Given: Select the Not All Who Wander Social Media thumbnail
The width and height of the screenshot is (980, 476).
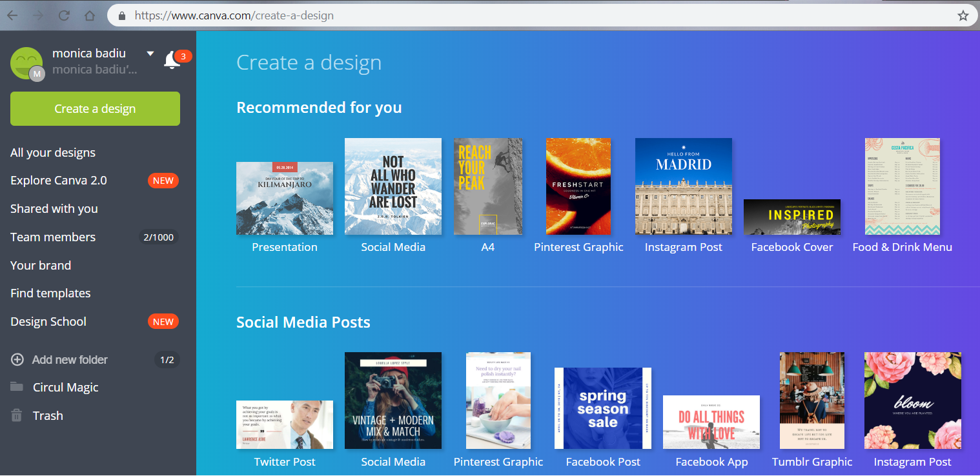Looking at the screenshot, I should pos(393,186).
